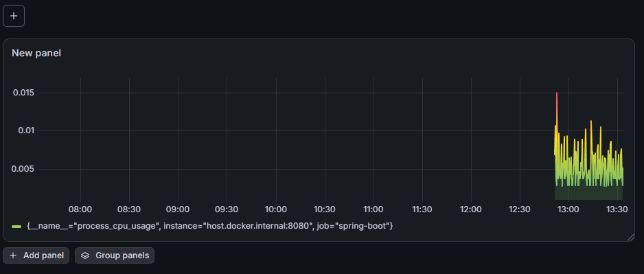
Task: Click the 12:00 time axis label
Action: [471, 209]
